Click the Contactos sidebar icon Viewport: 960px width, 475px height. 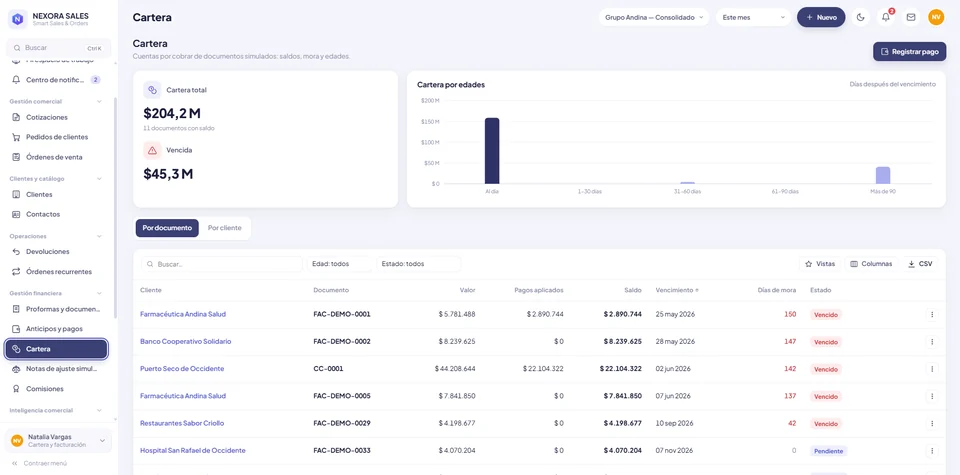coord(17,214)
